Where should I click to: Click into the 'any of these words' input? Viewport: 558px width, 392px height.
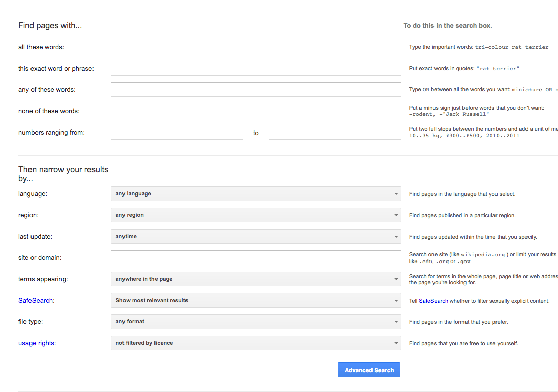(256, 90)
